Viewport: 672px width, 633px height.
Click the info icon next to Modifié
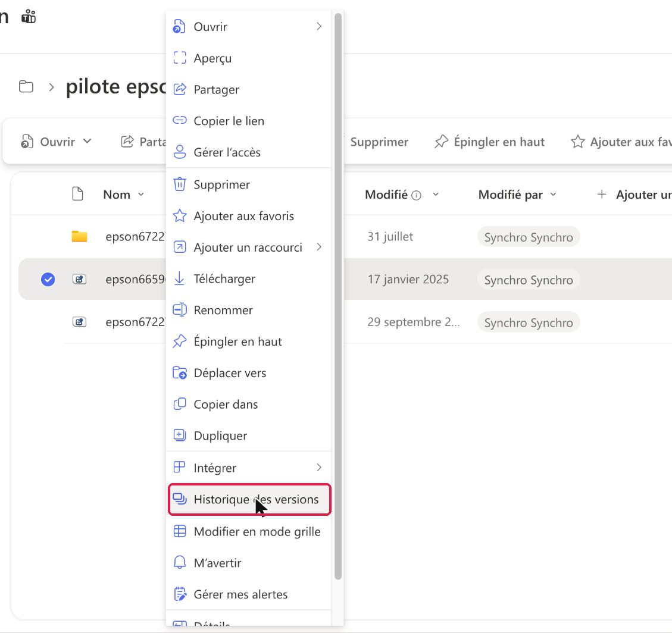pyautogui.click(x=416, y=195)
